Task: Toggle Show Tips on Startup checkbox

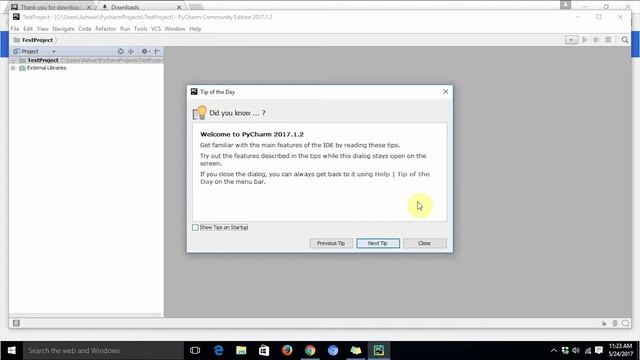Action: click(196, 227)
